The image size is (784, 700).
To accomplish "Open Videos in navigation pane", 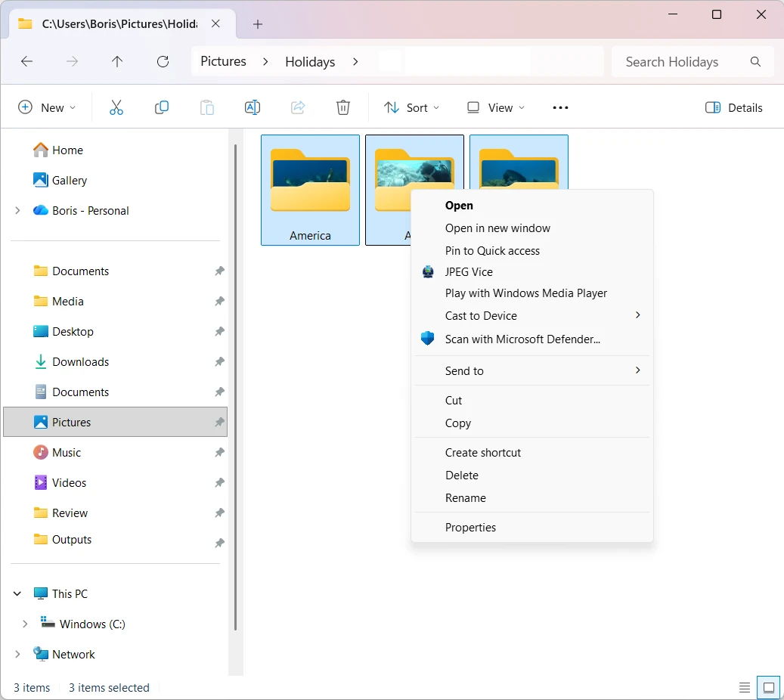I will (115, 482).
